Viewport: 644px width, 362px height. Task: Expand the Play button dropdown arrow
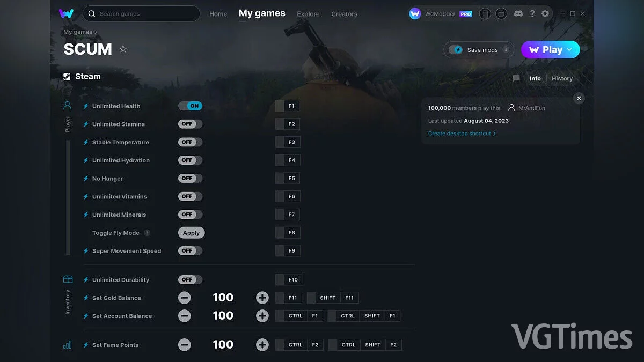tap(570, 50)
